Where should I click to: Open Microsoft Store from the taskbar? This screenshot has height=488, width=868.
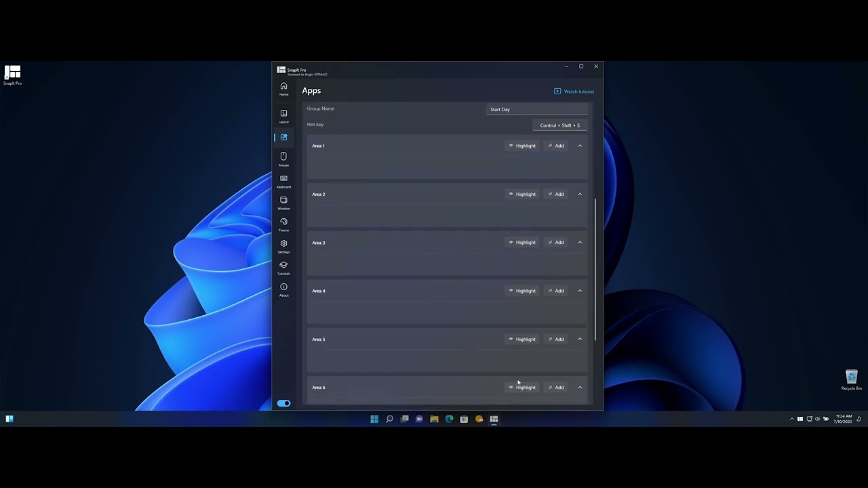click(x=464, y=419)
